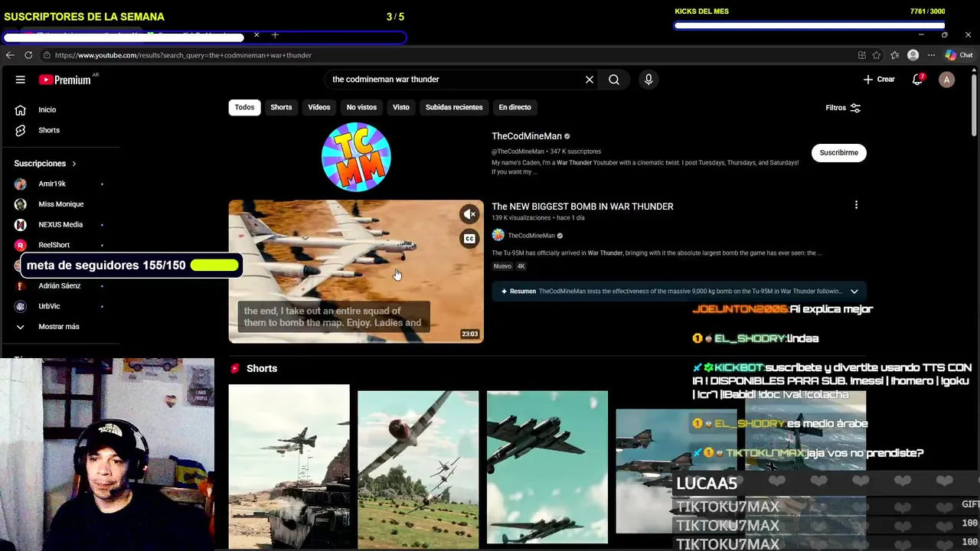This screenshot has width=980, height=551.
Task: Select the En directo filter chip
Action: 514,107
